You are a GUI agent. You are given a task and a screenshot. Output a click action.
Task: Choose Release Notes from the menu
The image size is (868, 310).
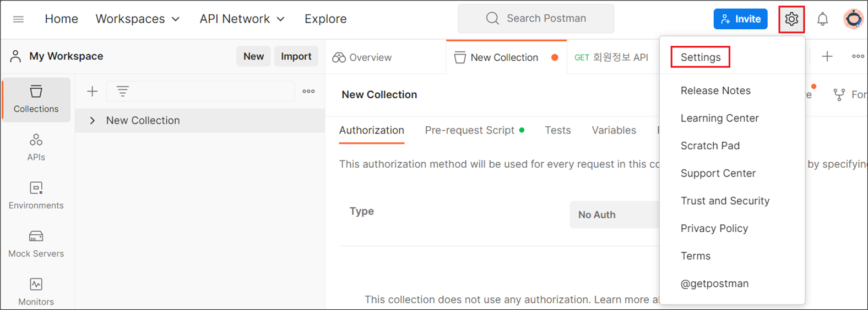pos(715,90)
